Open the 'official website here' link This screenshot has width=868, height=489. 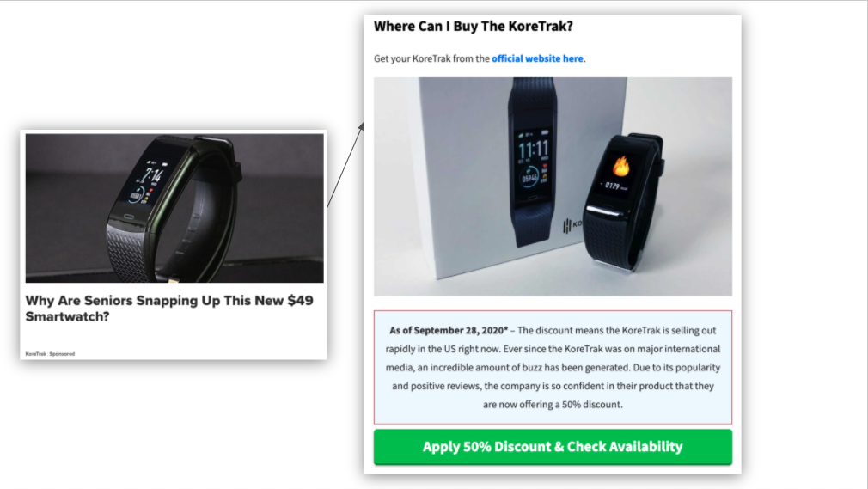click(x=537, y=58)
